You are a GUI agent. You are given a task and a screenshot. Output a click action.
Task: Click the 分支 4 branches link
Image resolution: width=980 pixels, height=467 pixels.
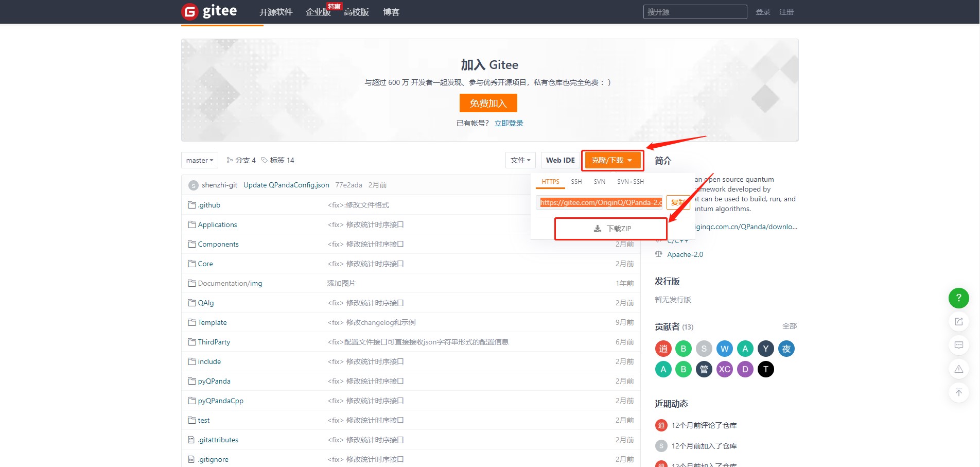coord(246,160)
